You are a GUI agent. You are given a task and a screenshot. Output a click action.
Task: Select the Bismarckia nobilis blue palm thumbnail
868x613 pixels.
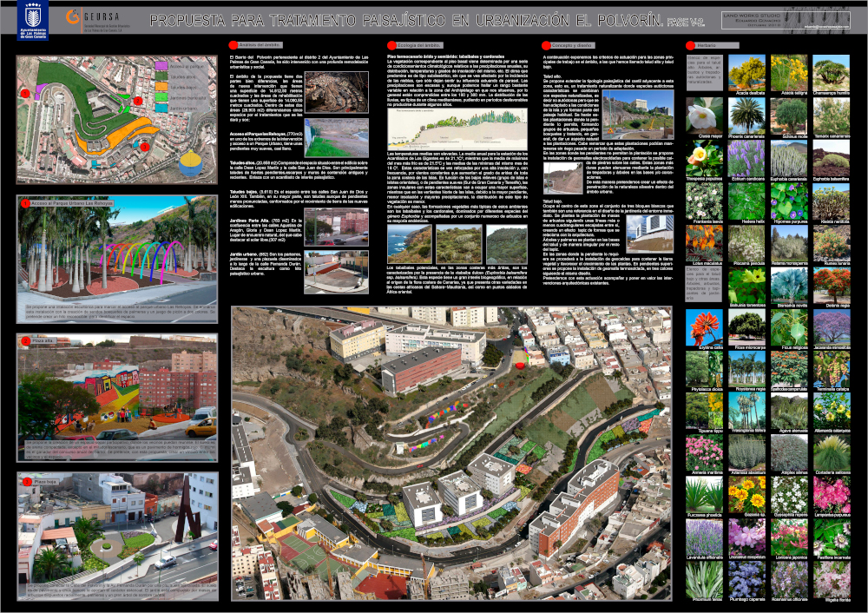click(789, 285)
